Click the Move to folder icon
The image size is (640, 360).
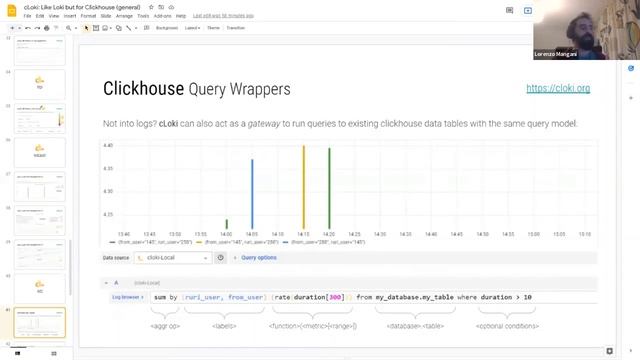tap(161, 7)
